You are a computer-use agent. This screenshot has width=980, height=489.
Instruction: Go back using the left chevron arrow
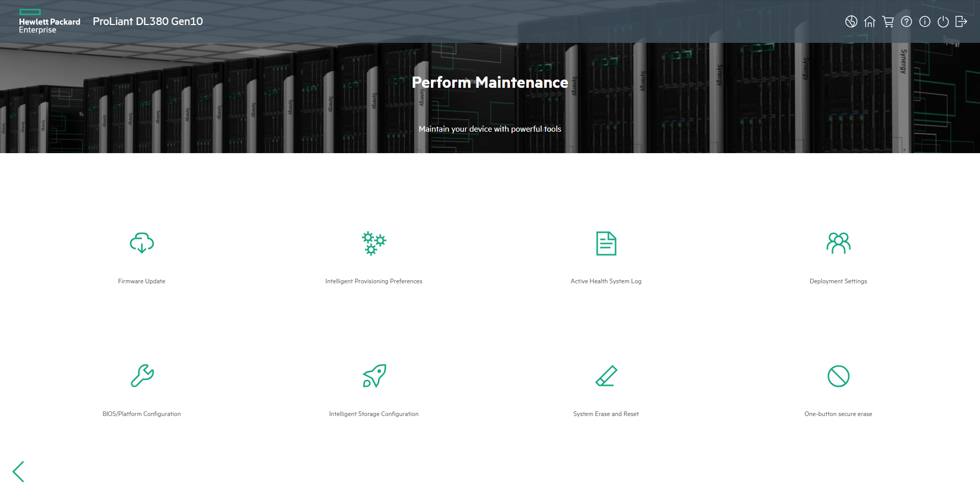19,471
